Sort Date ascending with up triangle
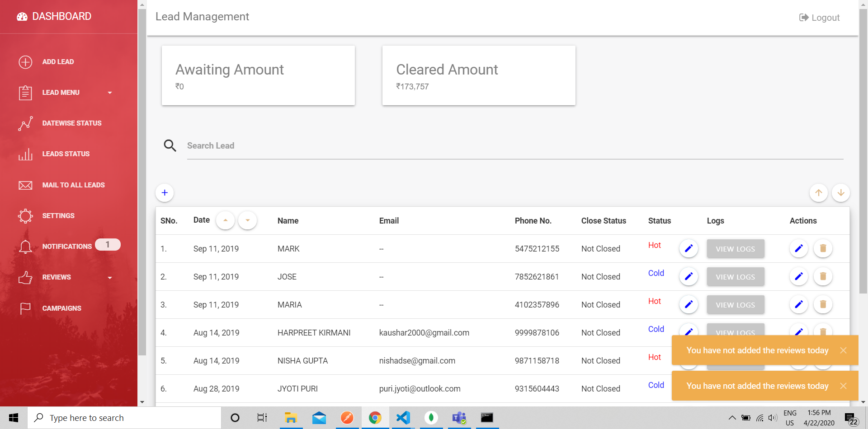Screen dimensions: 868x429 point(225,220)
